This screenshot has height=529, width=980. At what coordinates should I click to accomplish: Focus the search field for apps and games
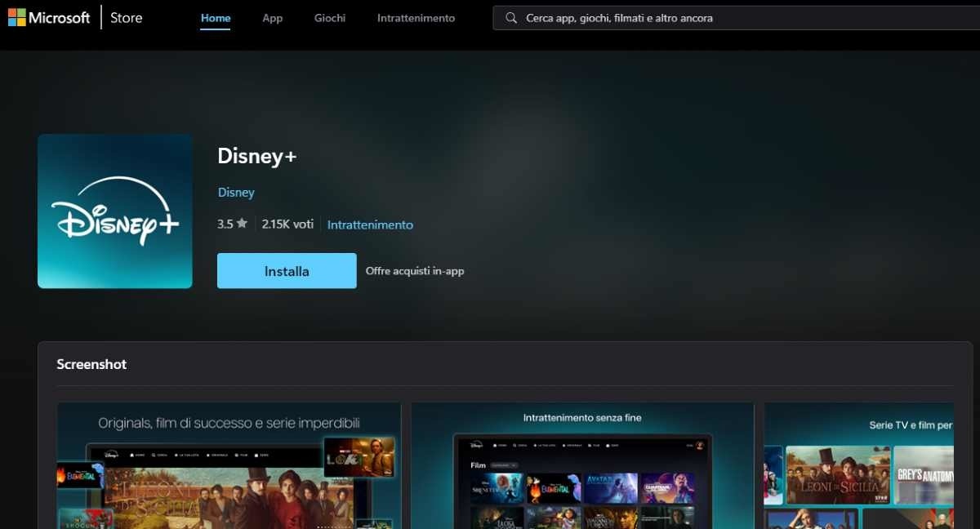pos(736,18)
